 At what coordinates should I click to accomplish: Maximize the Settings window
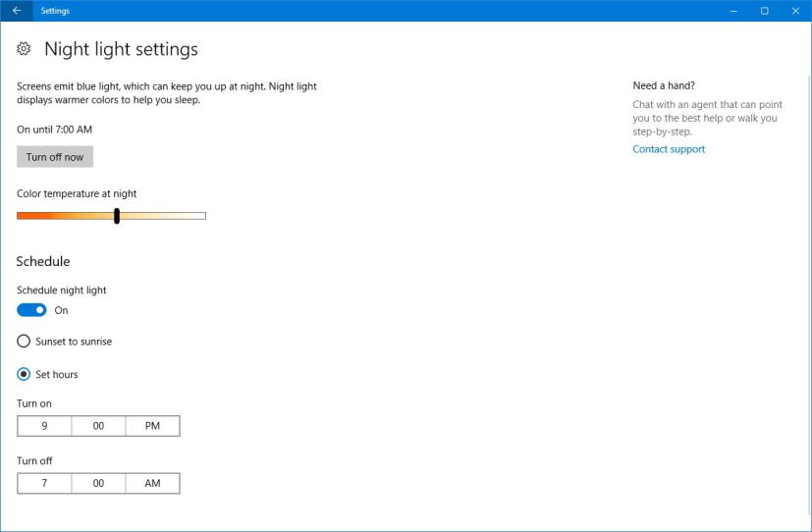764,11
